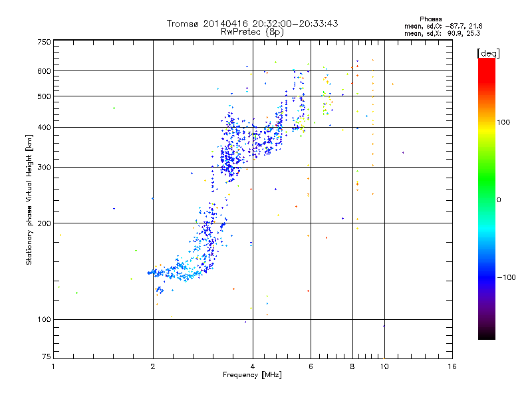
Task: Click the frequency axis "4" tick label
Action: (253, 366)
